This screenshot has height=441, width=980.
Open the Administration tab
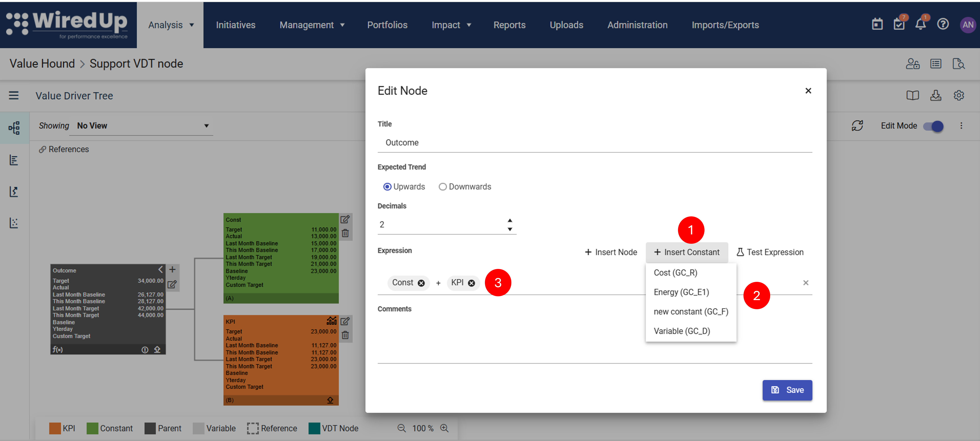click(x=637, y=25)
